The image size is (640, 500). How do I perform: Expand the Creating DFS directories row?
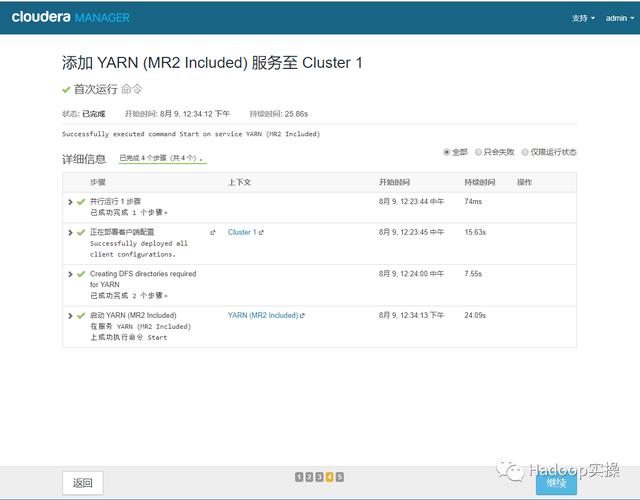pos(70,274)
